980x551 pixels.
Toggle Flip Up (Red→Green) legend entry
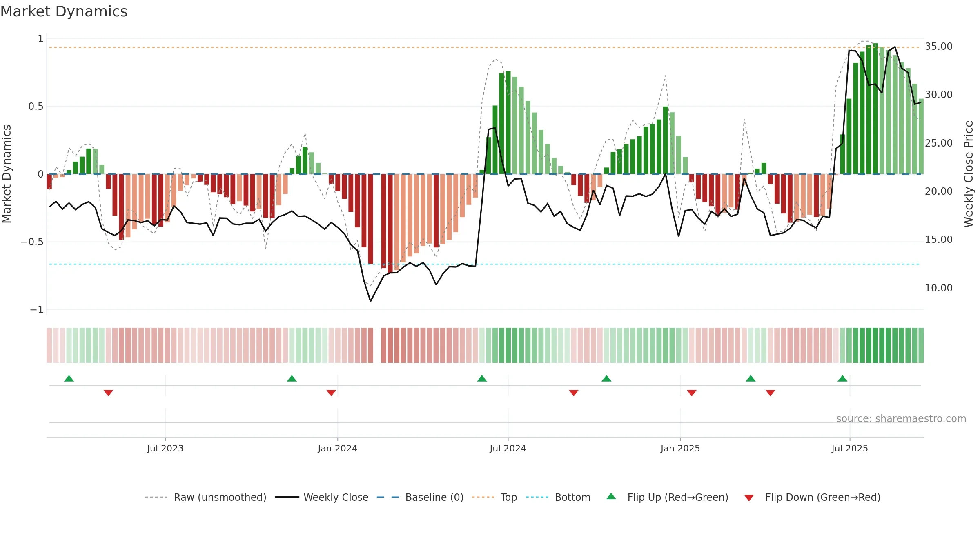coord(667,497)
